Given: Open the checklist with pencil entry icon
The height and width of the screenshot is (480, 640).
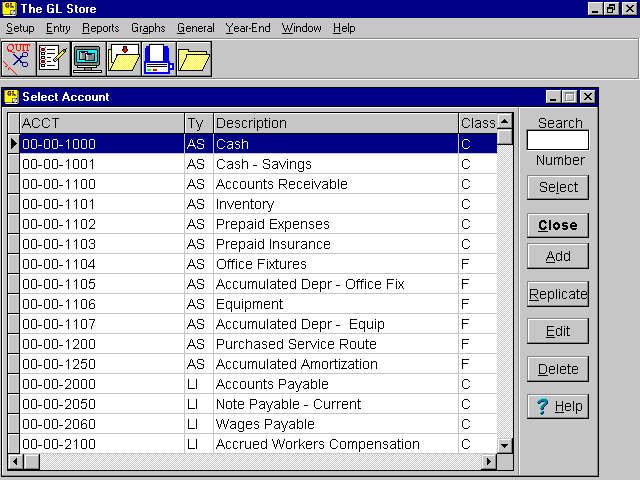Looking at the screenshot, I should (x=54, y=59).
